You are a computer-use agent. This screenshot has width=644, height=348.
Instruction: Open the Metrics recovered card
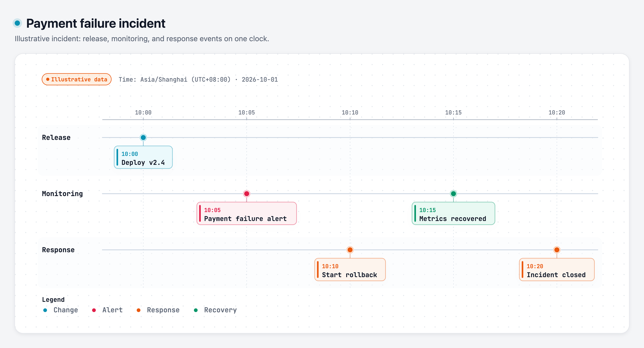pos(453,213)
